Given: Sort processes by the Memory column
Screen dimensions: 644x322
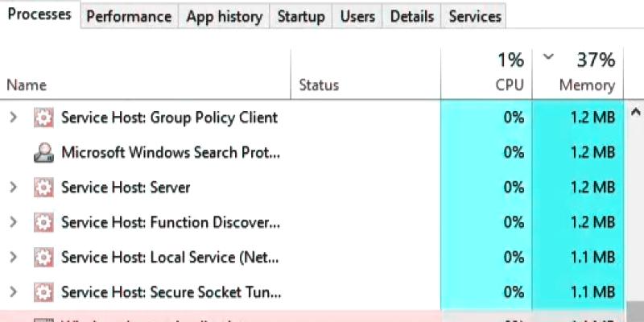Looking at the screenshot, I should [578, 74].
